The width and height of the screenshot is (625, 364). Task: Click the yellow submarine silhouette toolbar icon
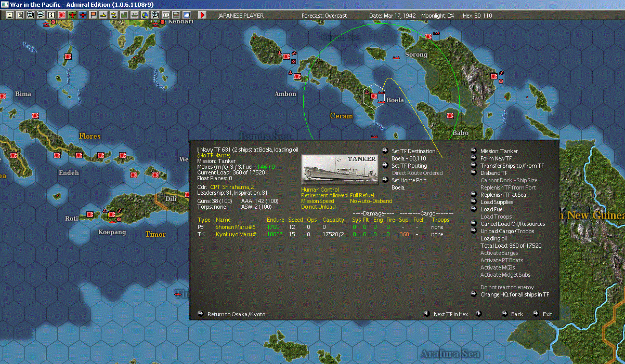[103, 15]
